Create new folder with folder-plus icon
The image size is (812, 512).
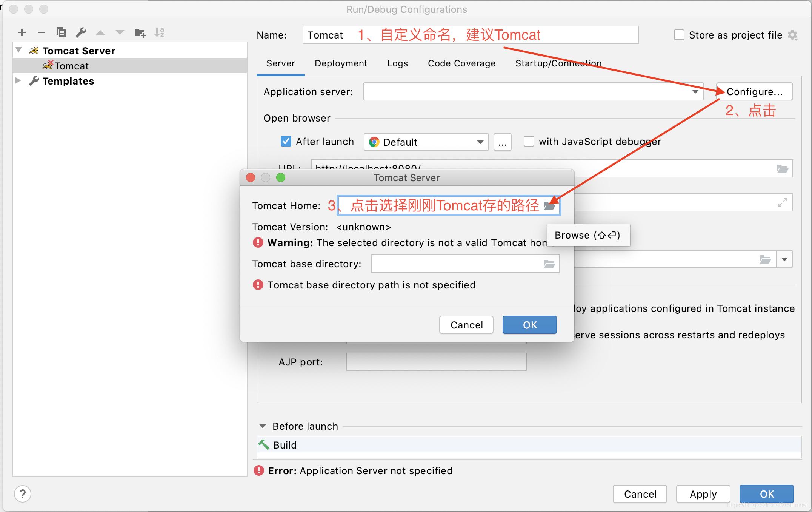(x=140, y=33)
